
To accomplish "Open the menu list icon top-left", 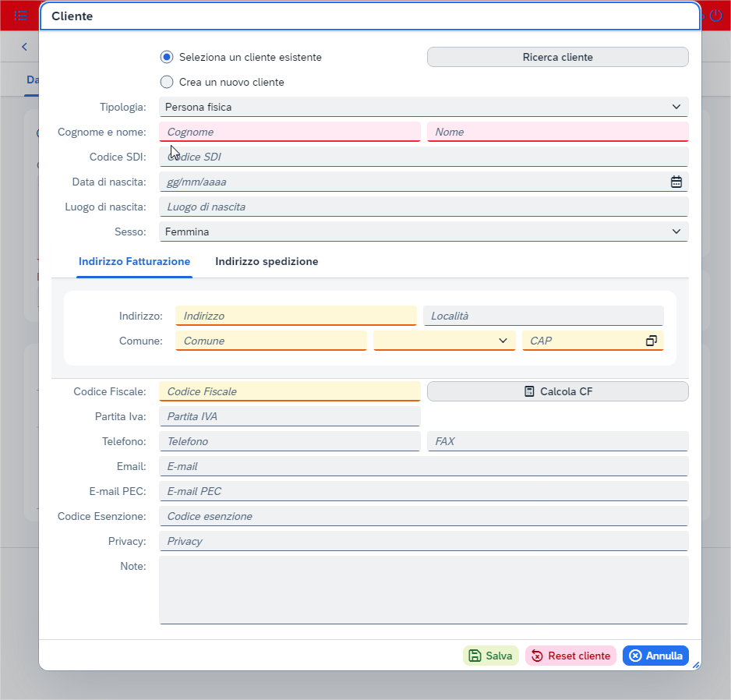I will coord(21,15).
